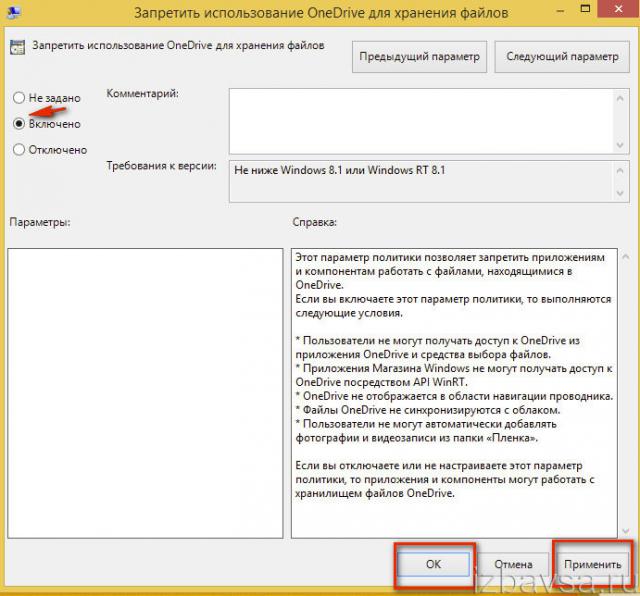The width and height of the screenshot is (640, 596).
Task: Select the "Отключено" radio button
Action: (x=19, y=149)
